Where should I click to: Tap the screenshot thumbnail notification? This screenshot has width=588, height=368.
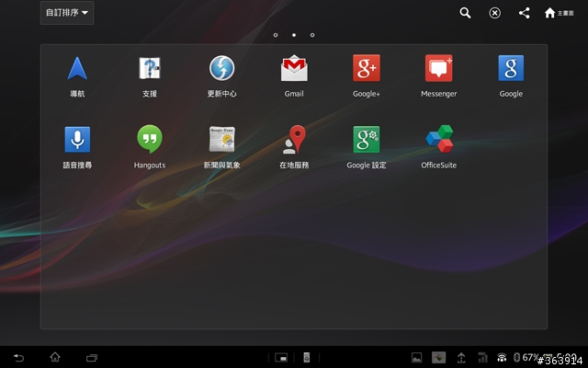click(x=439, y=358)
